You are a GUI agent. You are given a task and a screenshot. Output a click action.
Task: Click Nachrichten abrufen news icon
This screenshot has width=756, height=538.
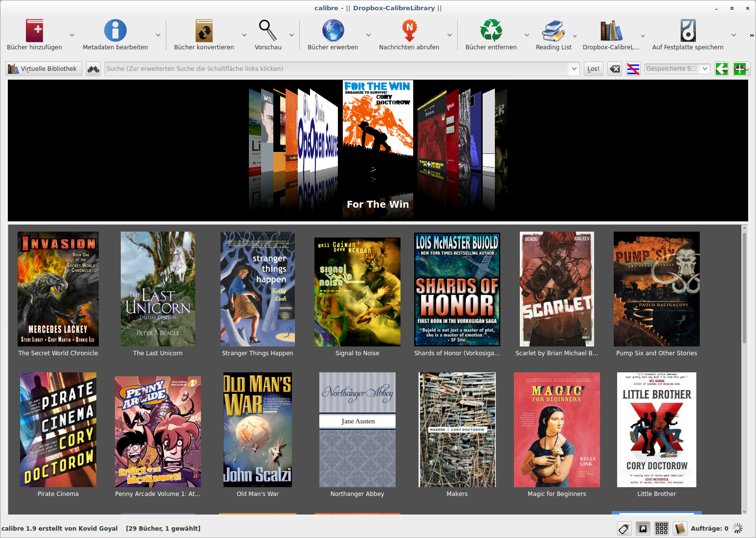[x=409, y=30]
